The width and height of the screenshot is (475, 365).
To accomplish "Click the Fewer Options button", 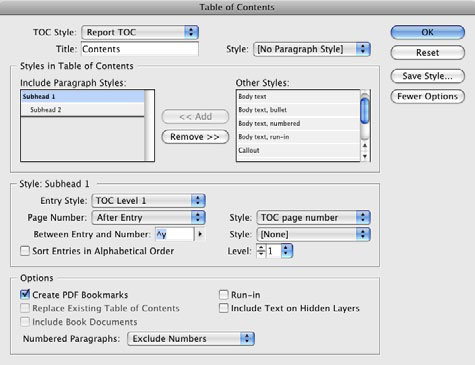I will tap(427, 96).
